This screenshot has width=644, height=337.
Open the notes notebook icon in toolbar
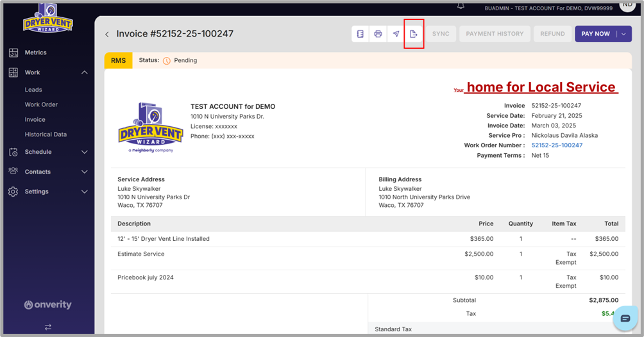tap(360, 34)
